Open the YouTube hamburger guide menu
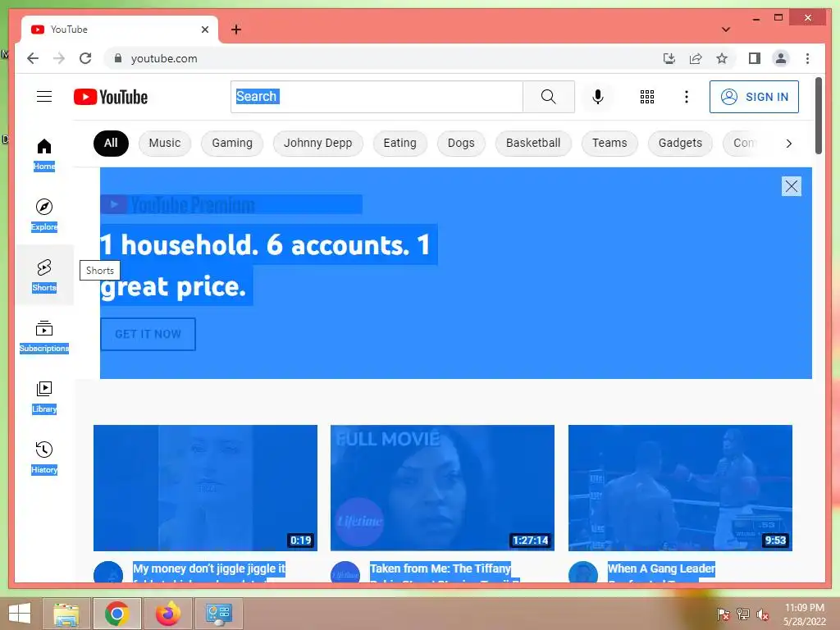Screen dimensions: 840x630 [x=44, y=97]
